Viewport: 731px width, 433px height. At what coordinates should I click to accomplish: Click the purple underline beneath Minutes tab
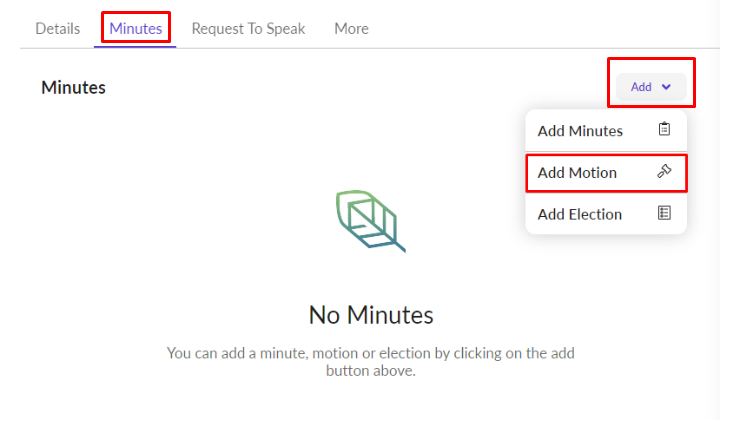point(136,47)
